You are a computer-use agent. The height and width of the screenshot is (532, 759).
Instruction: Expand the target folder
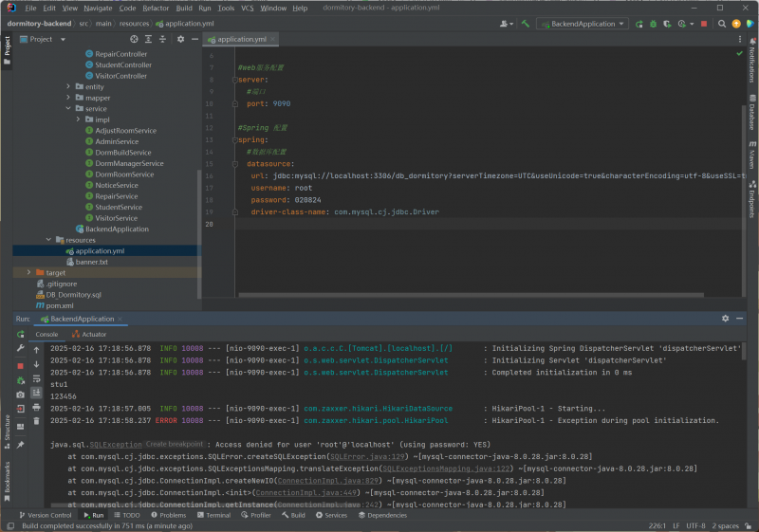pos(28,273)
